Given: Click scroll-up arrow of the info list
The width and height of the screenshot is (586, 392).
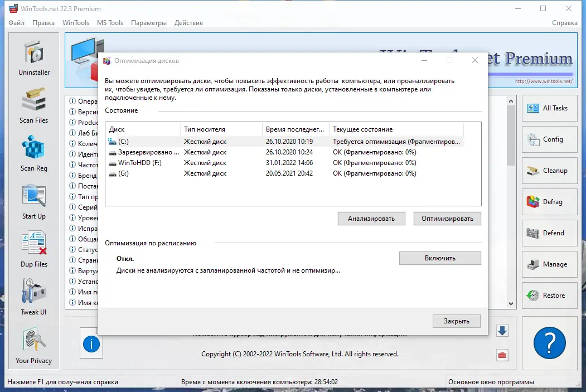Looking at the screenshot, I should [511, 101].
